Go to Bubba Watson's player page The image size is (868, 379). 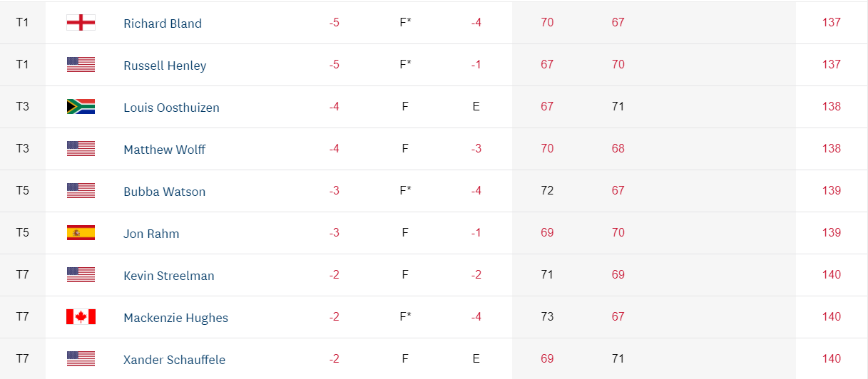(x=164, y=192)
